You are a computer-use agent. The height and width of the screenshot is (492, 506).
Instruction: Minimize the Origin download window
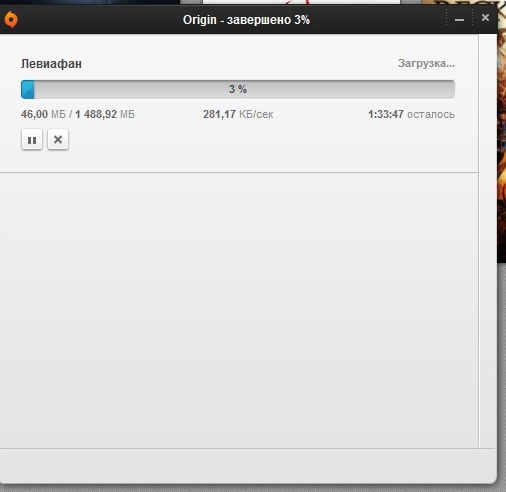coord(459,20)
